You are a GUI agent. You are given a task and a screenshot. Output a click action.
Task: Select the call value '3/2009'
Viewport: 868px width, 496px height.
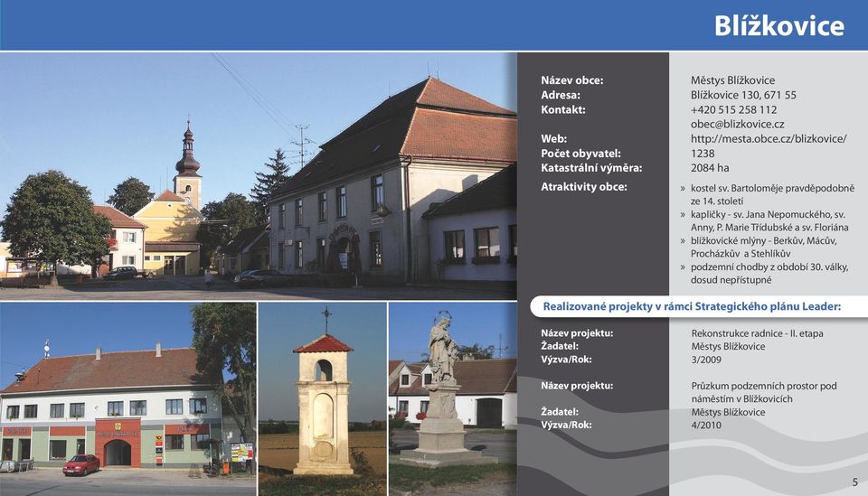706,360
